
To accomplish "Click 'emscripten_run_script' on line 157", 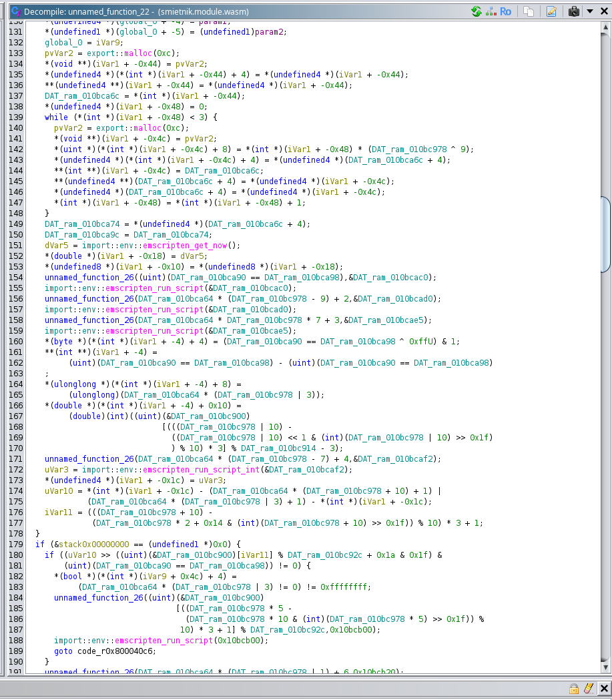I will [154, 310].
